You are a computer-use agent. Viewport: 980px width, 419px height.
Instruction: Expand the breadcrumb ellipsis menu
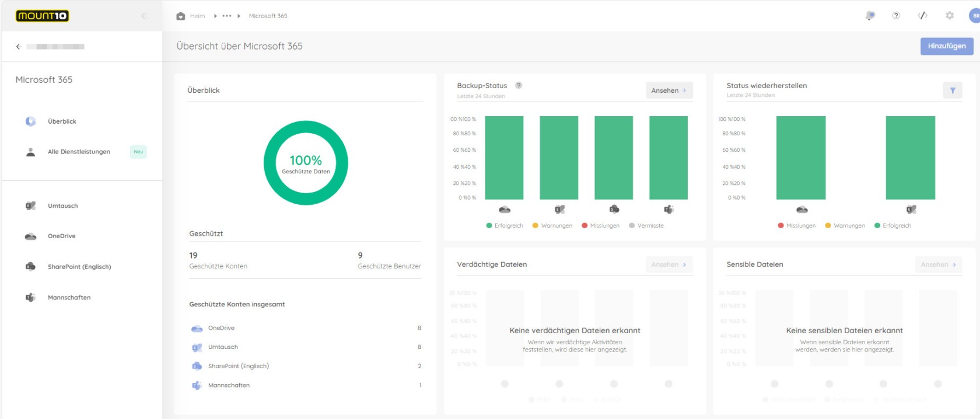click(227, 16)
